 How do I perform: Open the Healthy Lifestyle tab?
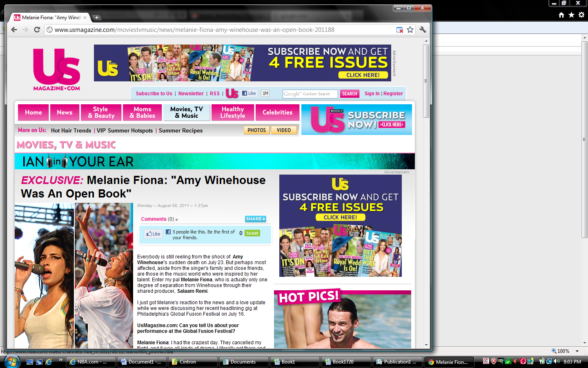(233, 112)
